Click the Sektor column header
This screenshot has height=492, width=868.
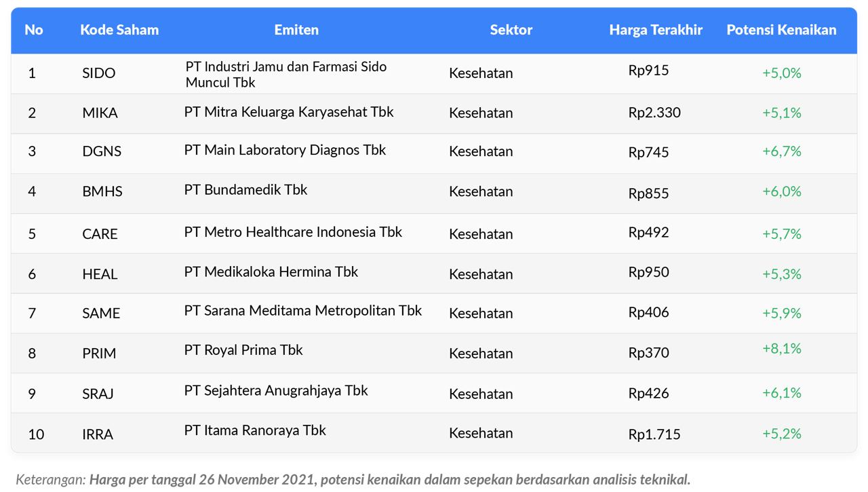click(511, 30)
